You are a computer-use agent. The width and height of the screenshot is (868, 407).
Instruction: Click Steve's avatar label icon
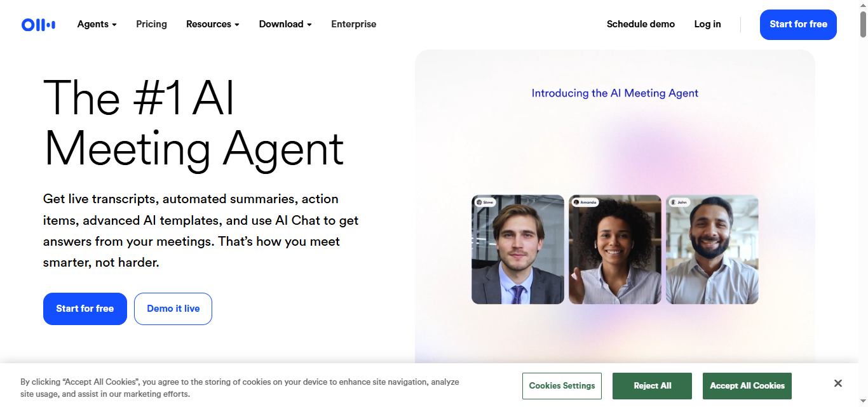[x=479, y=202]
